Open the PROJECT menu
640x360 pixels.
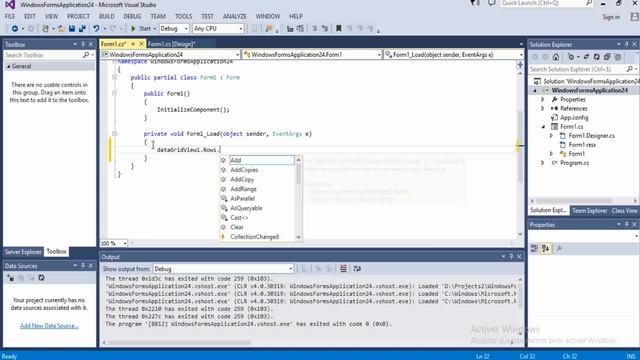tap(78, 16)
